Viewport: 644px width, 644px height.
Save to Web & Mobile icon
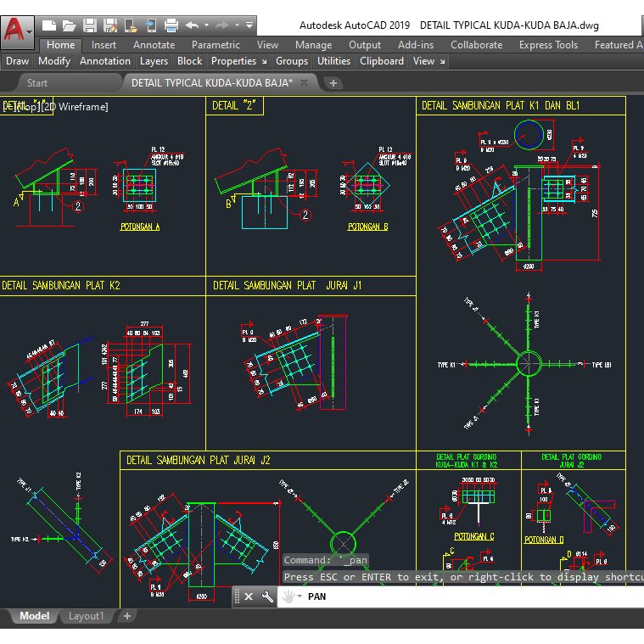(151, 25)
